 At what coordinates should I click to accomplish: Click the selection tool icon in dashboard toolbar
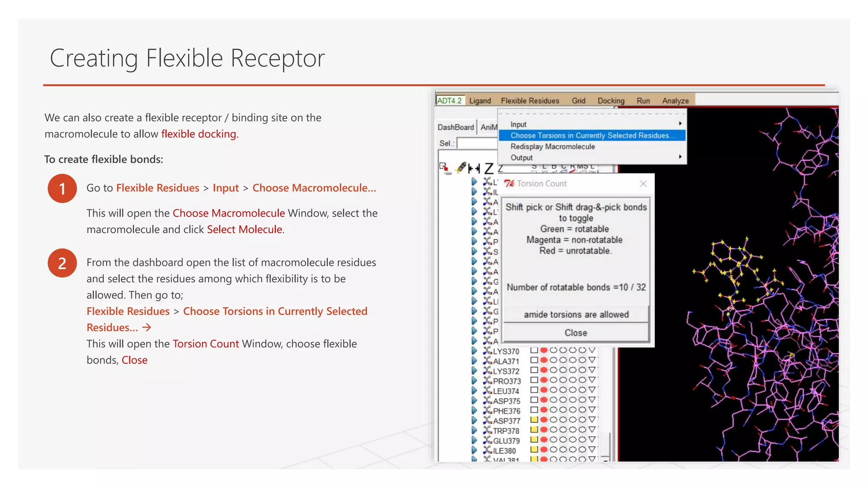pyautogui.click(x=444, y=168)
